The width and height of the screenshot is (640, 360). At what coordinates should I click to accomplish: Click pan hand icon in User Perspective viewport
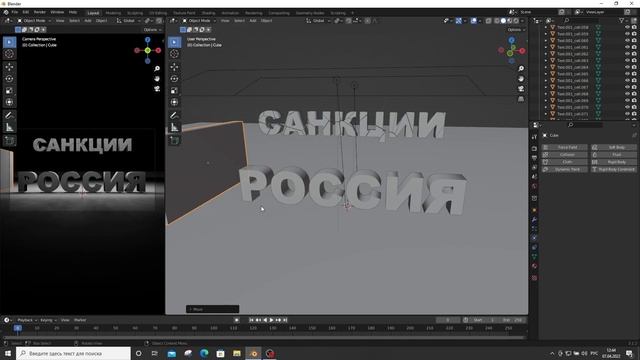click(521, 79)
